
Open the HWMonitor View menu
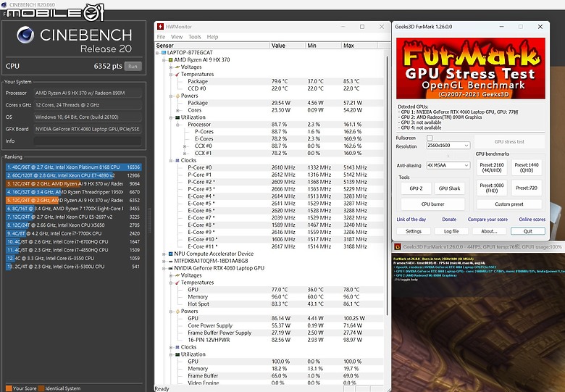177,37
